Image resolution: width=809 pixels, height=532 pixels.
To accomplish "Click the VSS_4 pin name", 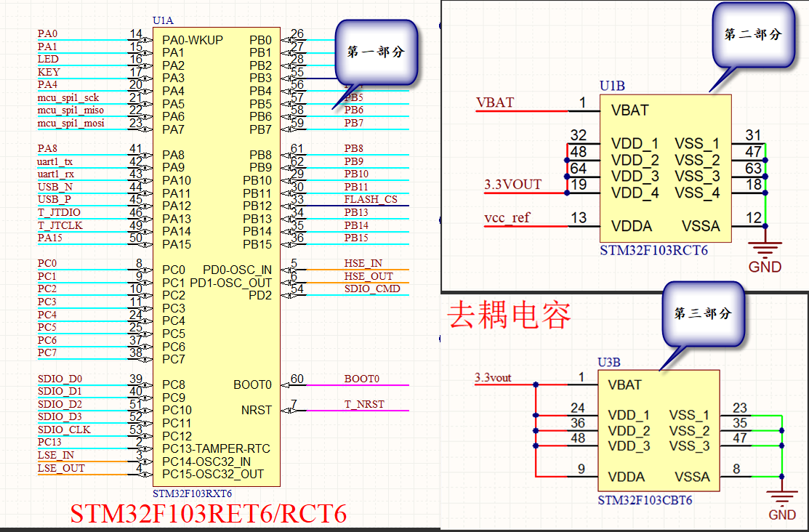I will click(x=697, y=193).
